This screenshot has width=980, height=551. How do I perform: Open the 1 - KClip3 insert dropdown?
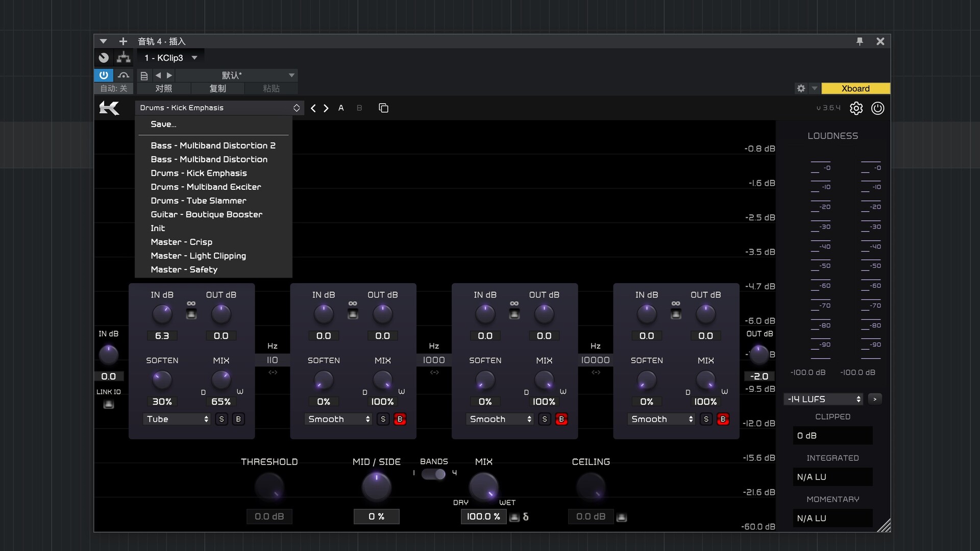[171, 58]
